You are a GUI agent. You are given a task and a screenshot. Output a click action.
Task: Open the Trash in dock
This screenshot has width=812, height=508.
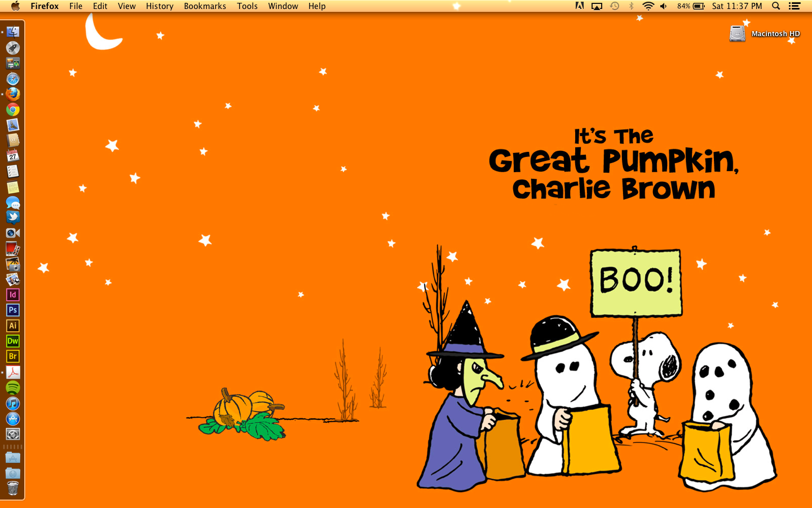[x=13, y=488]
